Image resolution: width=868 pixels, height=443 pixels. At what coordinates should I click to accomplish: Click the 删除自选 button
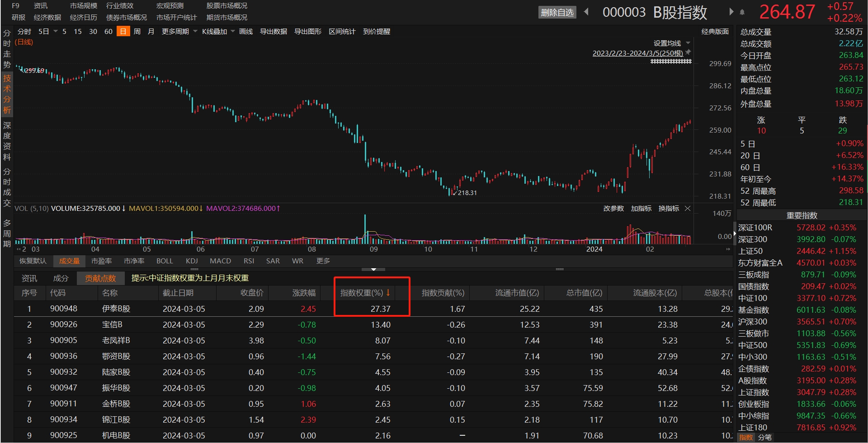tap(557, 13)
